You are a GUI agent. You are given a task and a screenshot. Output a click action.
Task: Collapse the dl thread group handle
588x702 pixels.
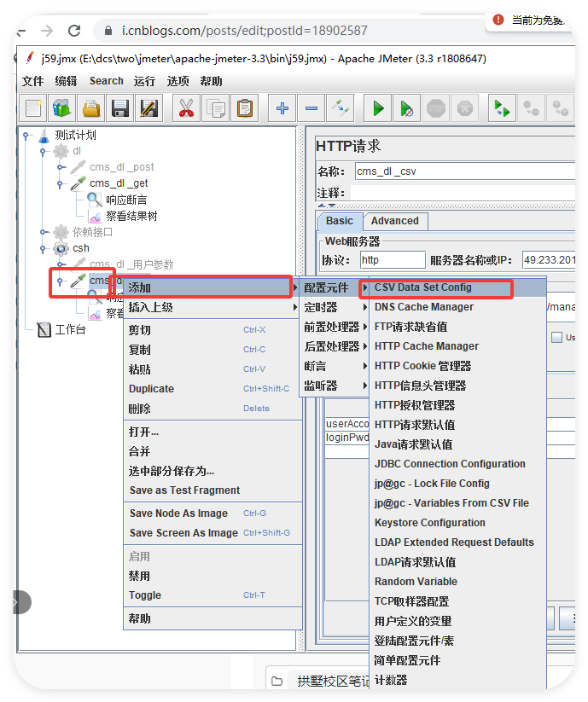(43, 151)
